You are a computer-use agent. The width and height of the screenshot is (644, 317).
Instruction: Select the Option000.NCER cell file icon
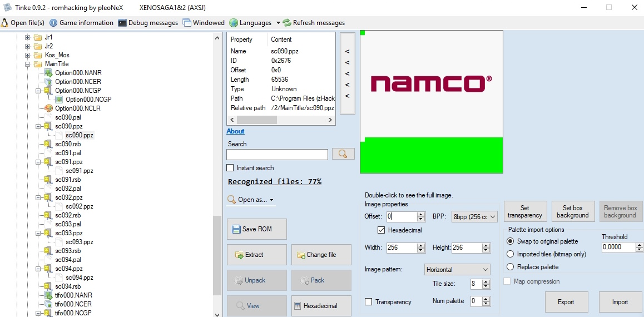click(48, 82)
